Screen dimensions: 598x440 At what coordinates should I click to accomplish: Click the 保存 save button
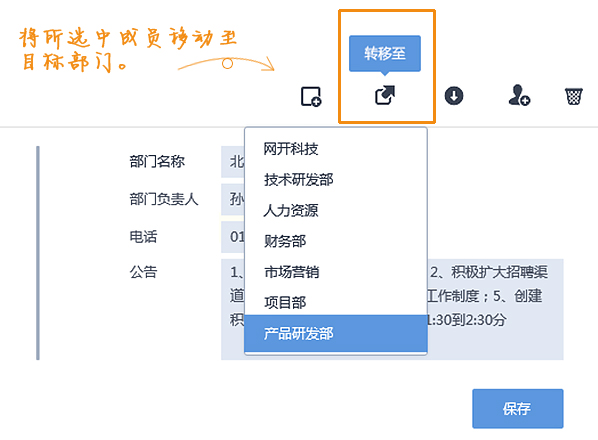coord(518,409)
